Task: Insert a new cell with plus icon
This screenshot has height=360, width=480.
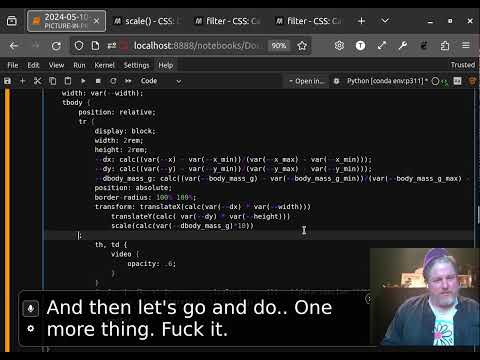Action: point(22,81)
